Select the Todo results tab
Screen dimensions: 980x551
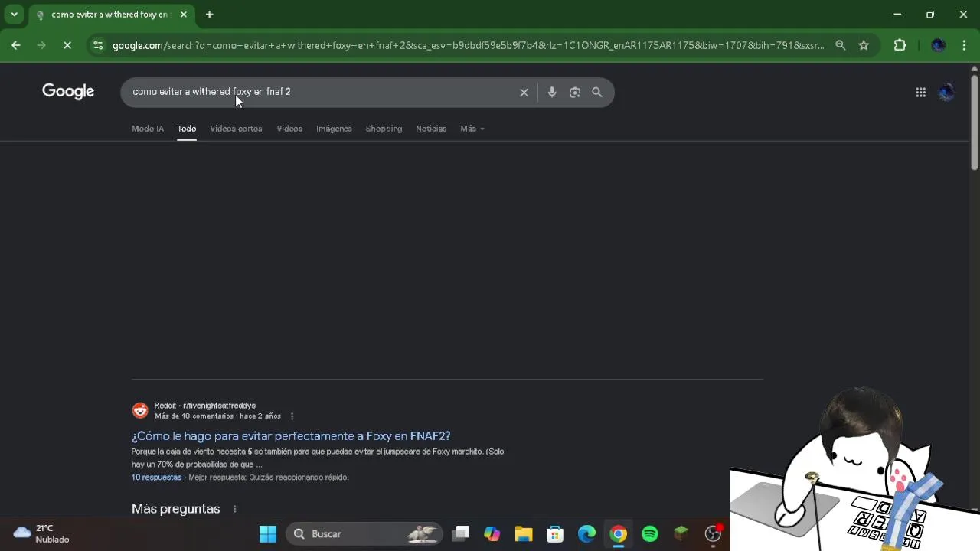(187, 129)
